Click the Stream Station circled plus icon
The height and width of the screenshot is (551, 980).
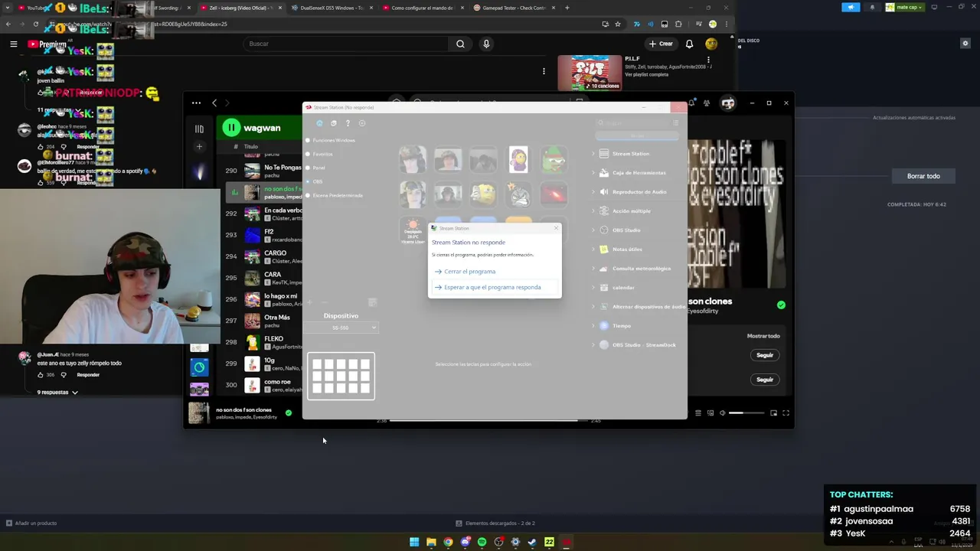point(362,123)
